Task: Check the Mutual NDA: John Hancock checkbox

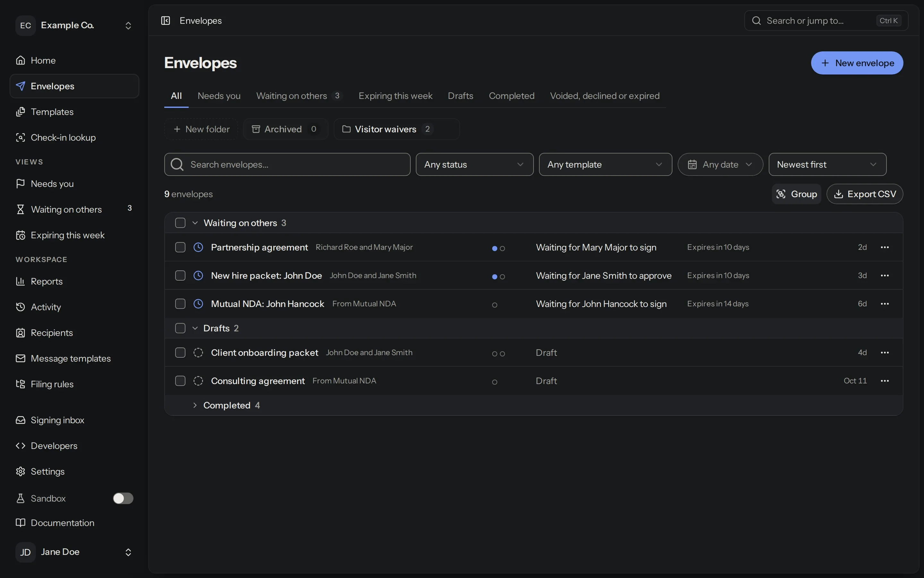Action: [180, 304]
